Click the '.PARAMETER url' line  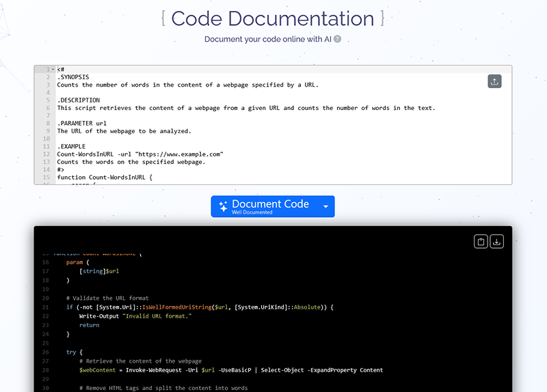(82, 124)
